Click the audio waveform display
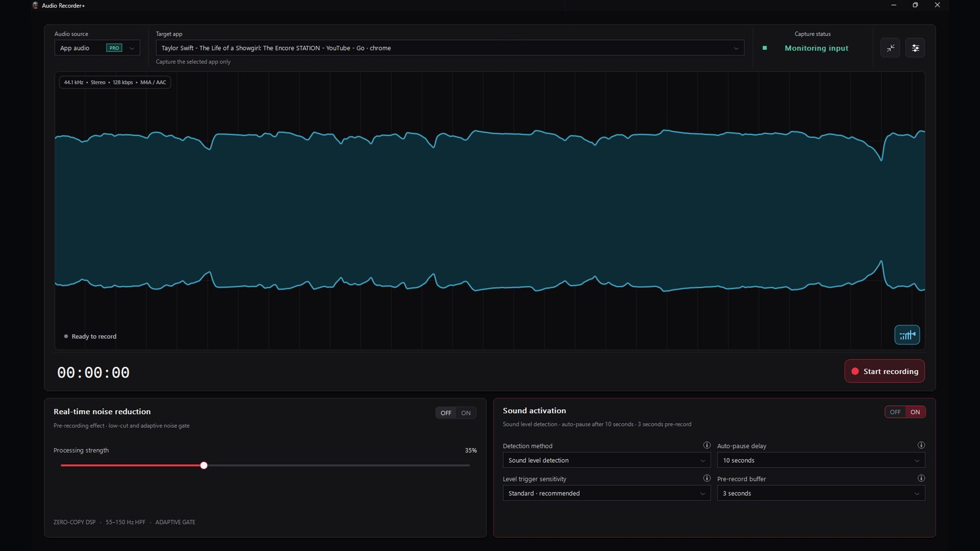Screen dimensions: 980x551 tap(489, 211)
